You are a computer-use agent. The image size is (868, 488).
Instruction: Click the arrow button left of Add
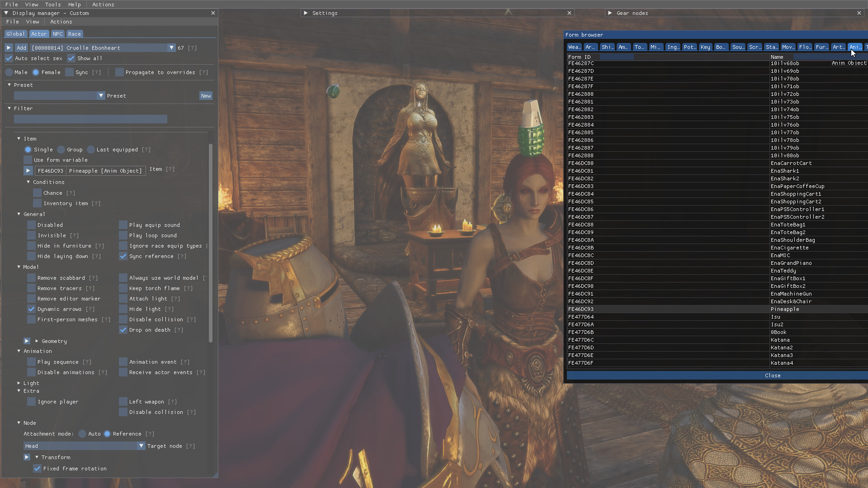tap(9, 47)
